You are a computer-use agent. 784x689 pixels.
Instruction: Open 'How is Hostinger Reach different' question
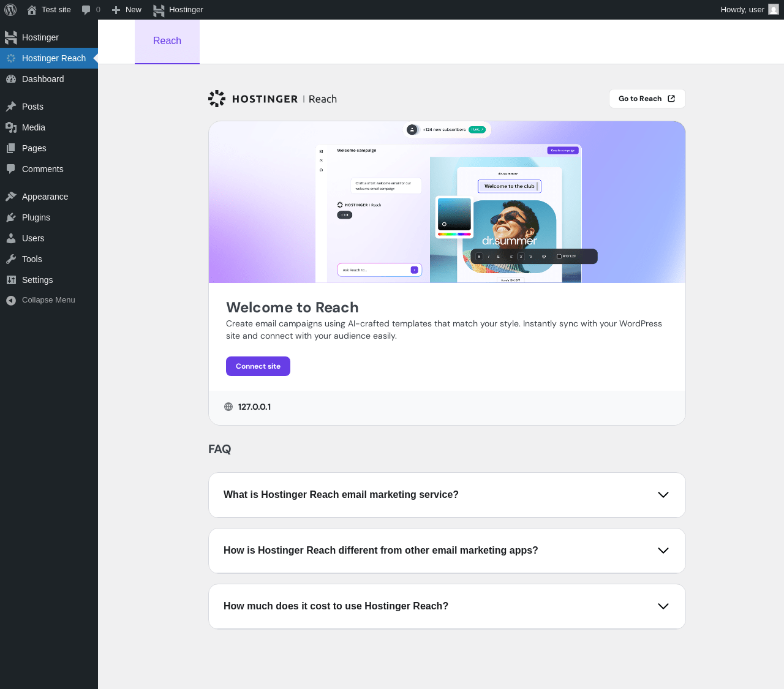(447, 551)
